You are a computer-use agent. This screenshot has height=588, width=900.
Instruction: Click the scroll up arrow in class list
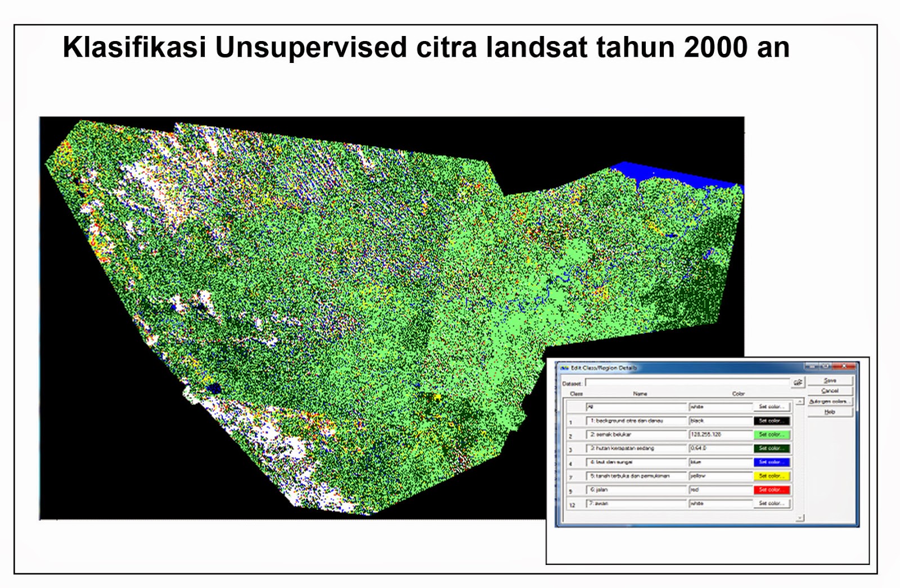pyautogui.click(x=799, y=401)
